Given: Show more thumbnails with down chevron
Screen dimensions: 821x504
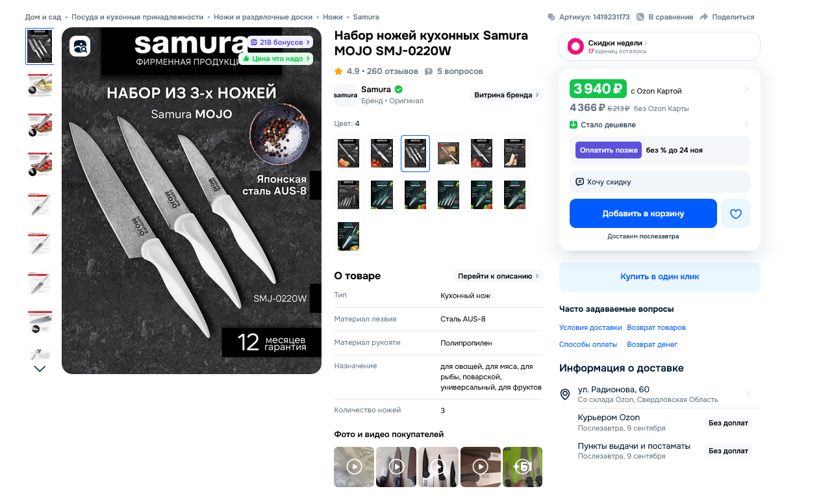Looking at the screenshot, I should pos(40,368).
